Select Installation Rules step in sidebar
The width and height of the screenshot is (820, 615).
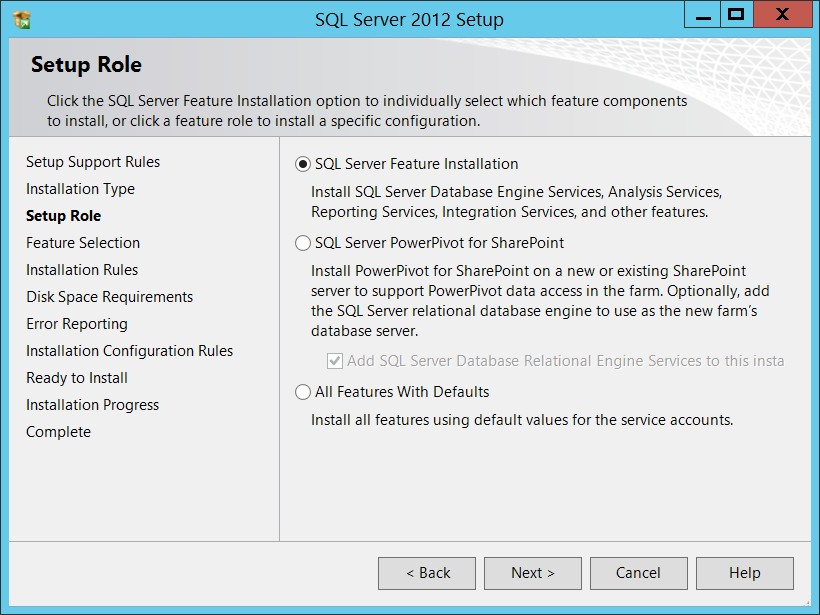(82, 270)
